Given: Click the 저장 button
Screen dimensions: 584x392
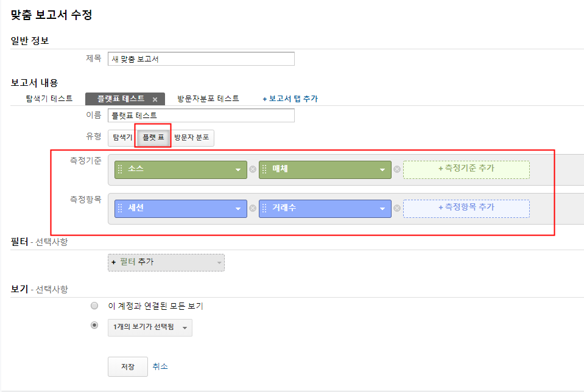Looking at the screenshot, I should point(128,366).
